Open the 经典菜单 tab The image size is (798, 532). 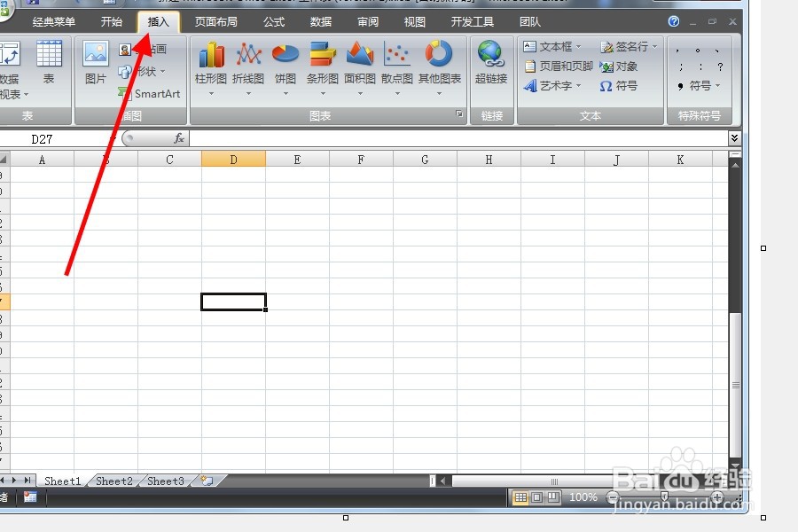click(53, 22)
